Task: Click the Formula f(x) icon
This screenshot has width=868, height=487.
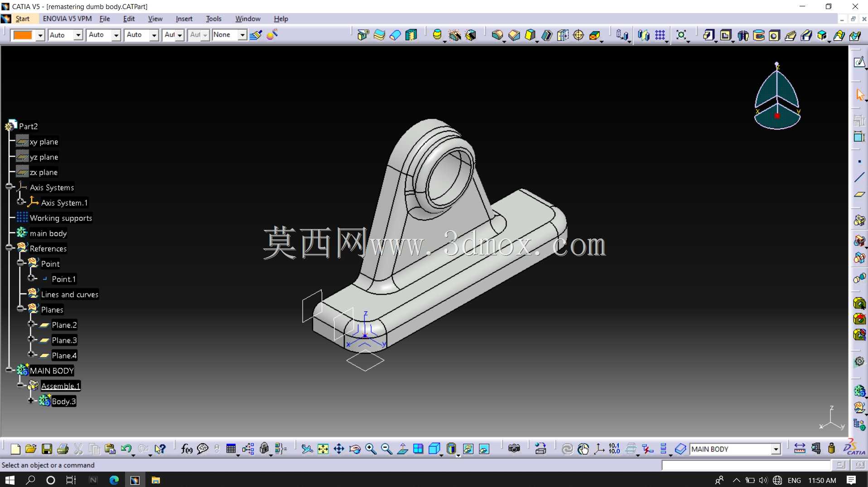Action: pos(187,449)
